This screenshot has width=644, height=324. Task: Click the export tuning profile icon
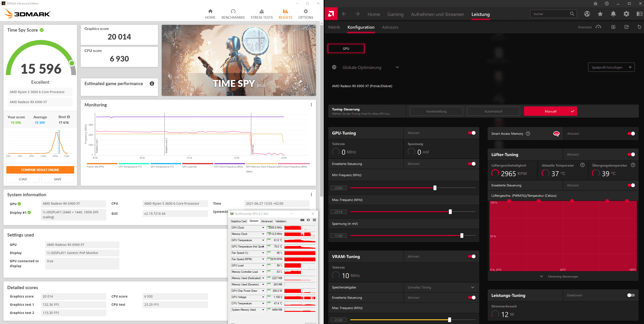pos(626,27)
